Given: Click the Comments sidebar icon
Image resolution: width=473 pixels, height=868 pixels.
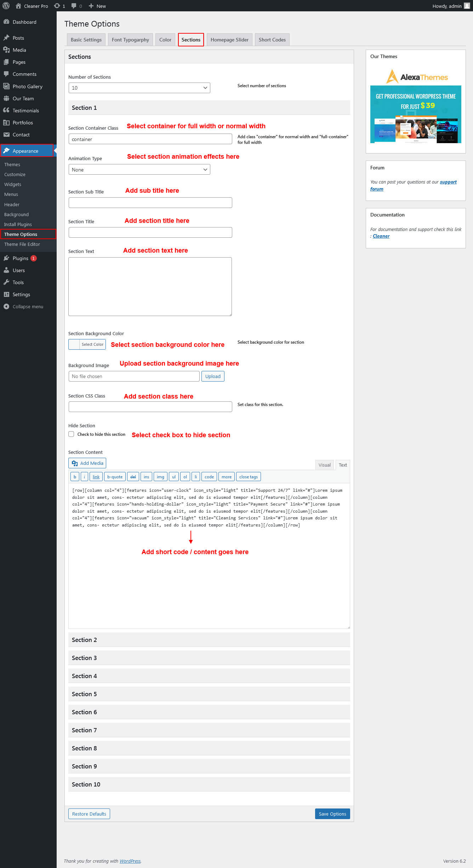Looking at the screenshot, I should [6, 74].
